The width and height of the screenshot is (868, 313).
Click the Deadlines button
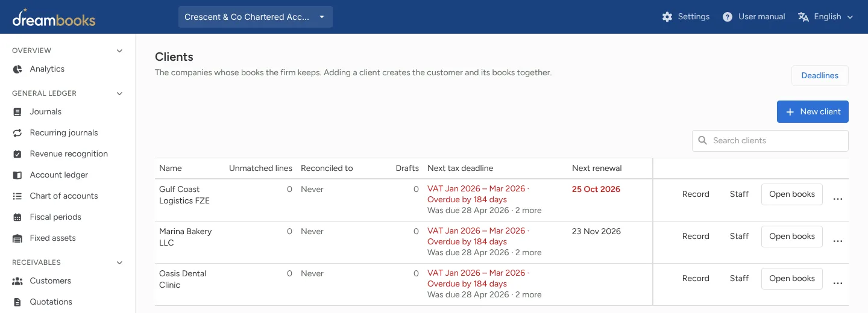(820, 76)
